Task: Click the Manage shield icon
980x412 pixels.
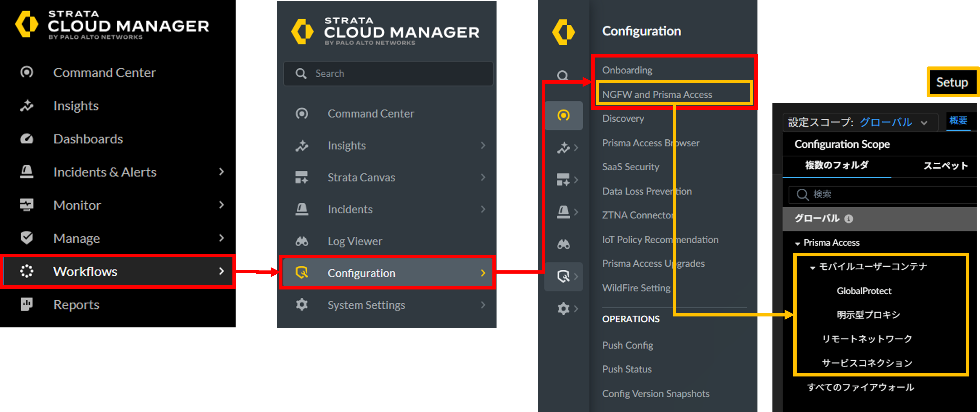Action: point(27,238)
